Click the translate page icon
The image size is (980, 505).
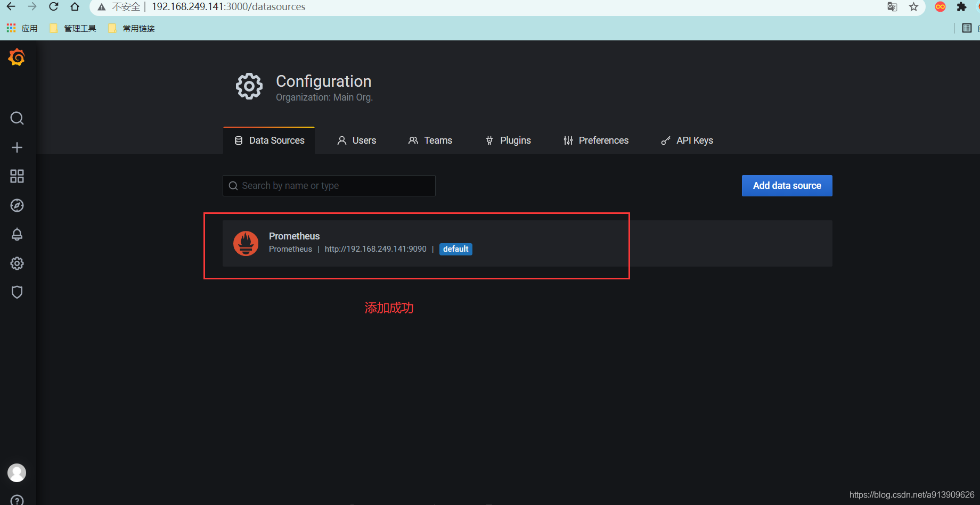click(x=892, y=7)
